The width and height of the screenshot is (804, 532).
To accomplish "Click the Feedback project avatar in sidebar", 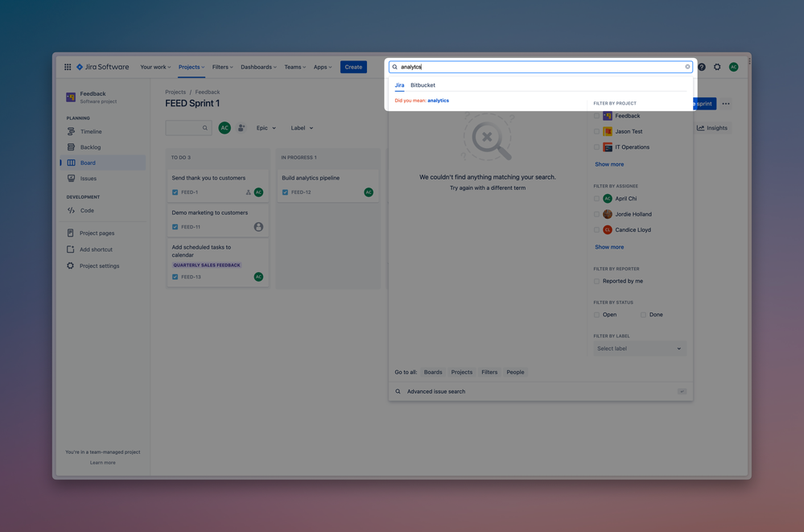I will coord(71,97).
